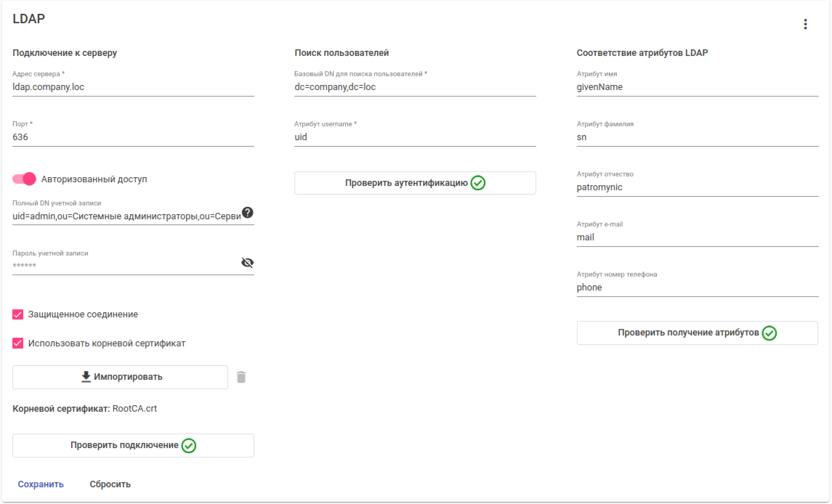Click the Базовый DN search field
The height and width of the screenshot is (504, 832).
(x=415, y=87)
